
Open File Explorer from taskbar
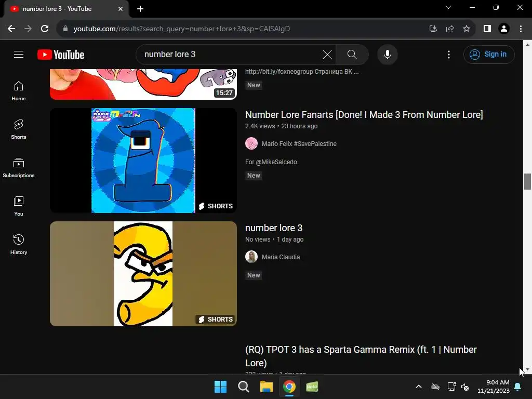(267, 387)
